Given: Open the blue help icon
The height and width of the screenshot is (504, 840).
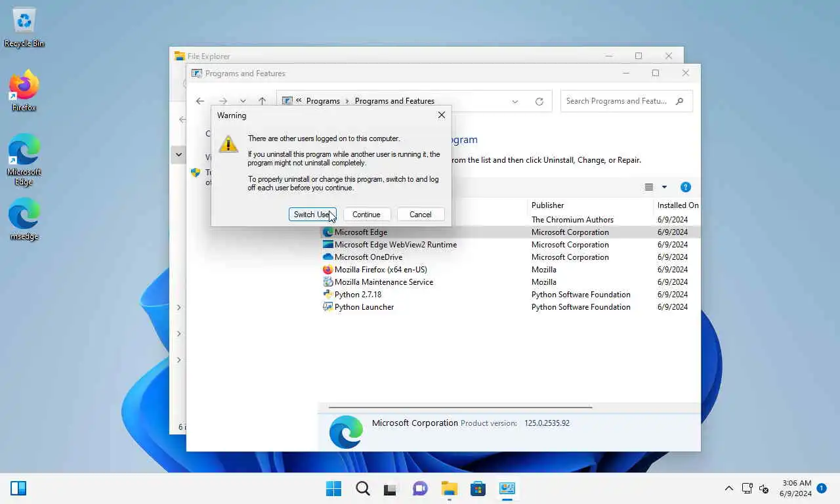Looking at the screenshot, I should pos(686,187).
